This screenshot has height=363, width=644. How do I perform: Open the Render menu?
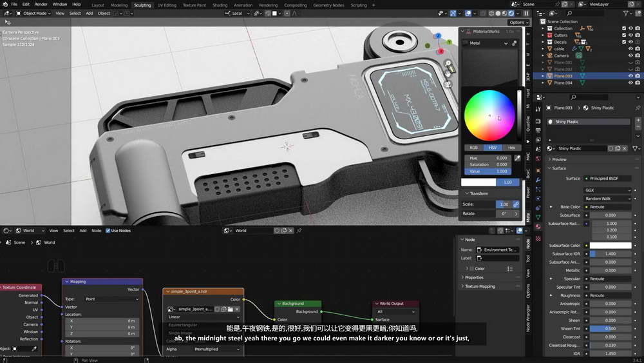click(41, 4)
